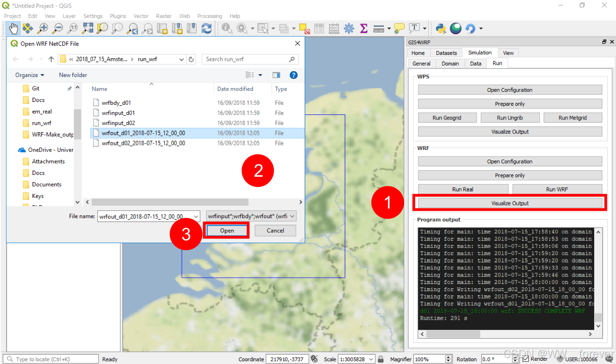Open the plugin reloader dropdown arrow
Image resolution: width=616 pixels, height=364 pixels.
(481, 29)
